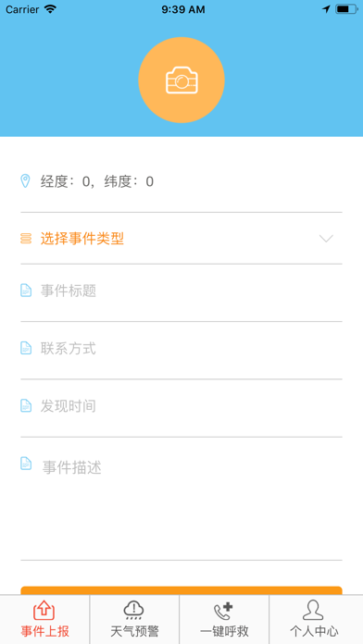This screenshot has width=363, height=644.
Task: Click the orange submit button at bottom
Action: (x=181, y=590)
